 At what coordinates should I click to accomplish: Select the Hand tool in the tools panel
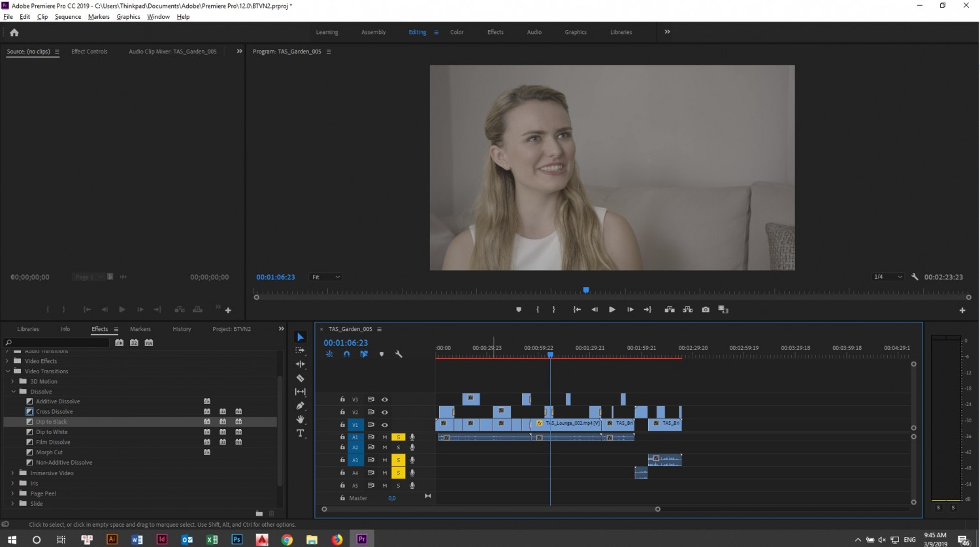point(301,419)
